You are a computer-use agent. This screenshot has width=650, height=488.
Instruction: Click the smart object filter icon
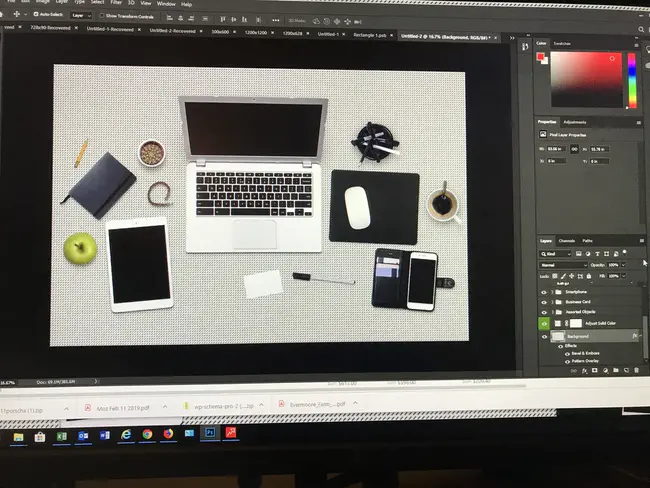[x=616, y=254]
